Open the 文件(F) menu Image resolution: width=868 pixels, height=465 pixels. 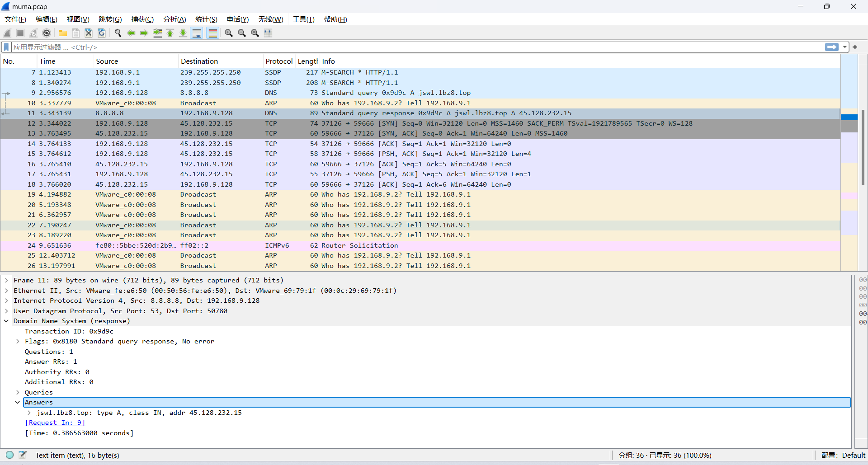tap(15, 19)
